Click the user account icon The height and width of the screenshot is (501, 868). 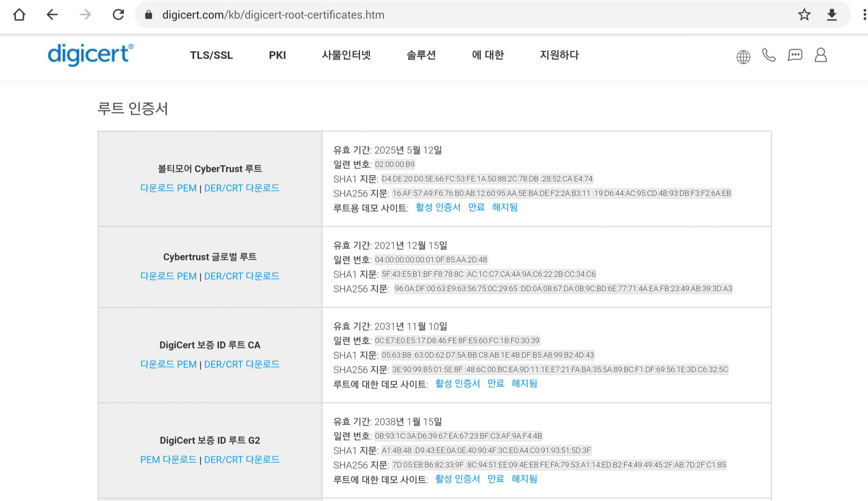[x=820, y=56]
